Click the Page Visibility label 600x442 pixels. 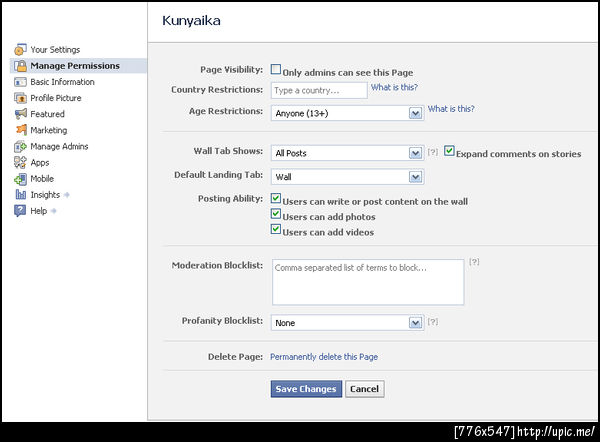(232, 70)
